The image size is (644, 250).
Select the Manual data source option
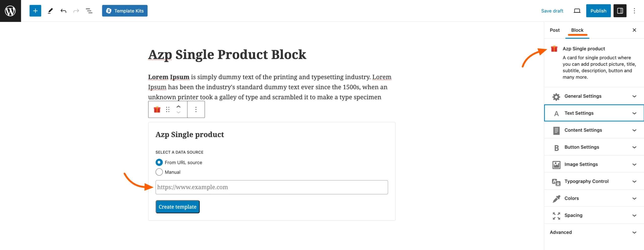(x=159, y=172)
